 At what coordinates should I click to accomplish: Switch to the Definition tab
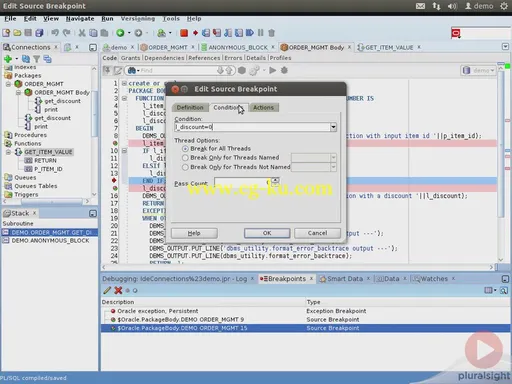click(x=190, y=107)
